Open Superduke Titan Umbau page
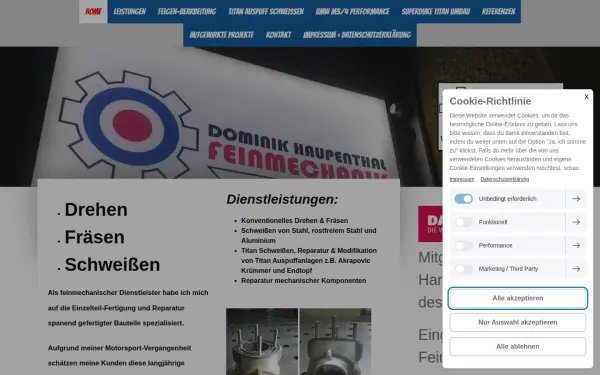Viewport: 600px width, 375px height. point(436,11)
